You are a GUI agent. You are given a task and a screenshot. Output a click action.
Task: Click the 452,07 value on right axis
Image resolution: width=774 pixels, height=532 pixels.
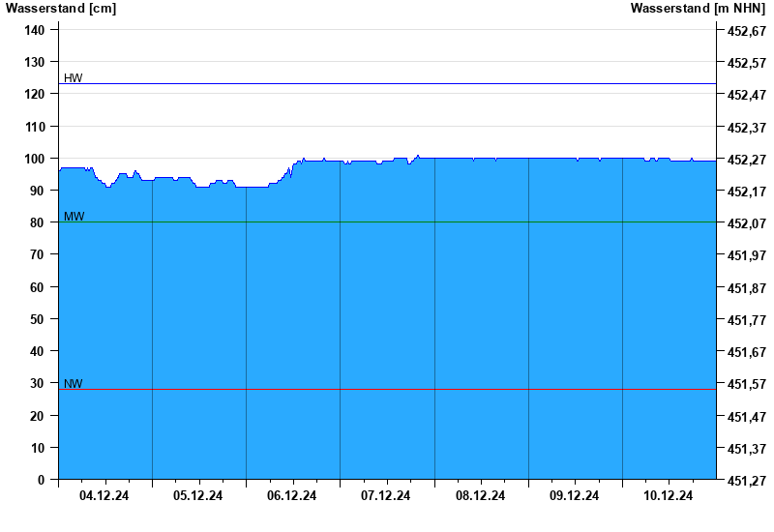click(x=746, y=223)
